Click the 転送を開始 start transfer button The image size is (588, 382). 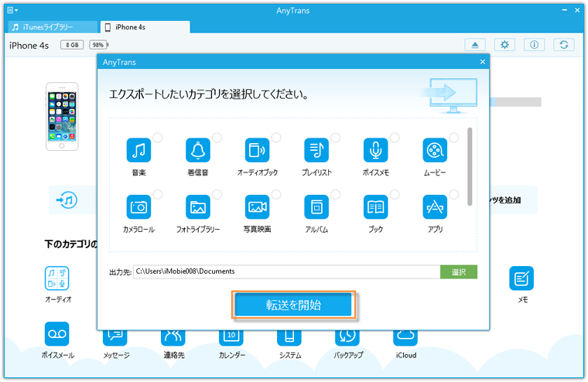[293, 305]
